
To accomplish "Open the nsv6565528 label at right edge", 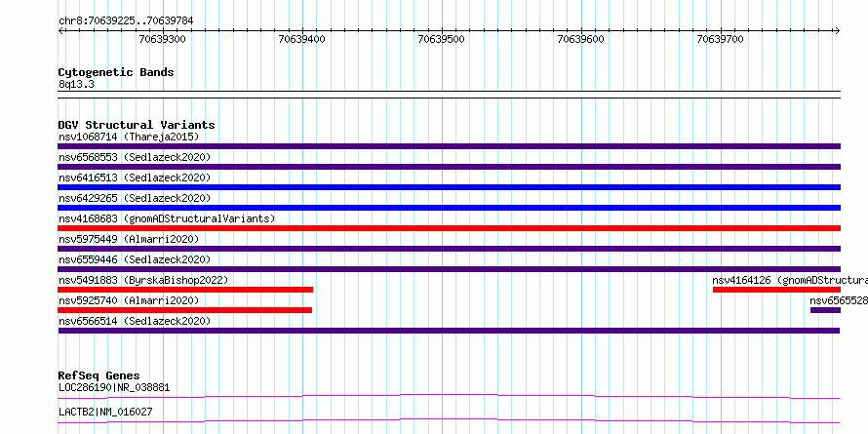I will click(839, 300).
